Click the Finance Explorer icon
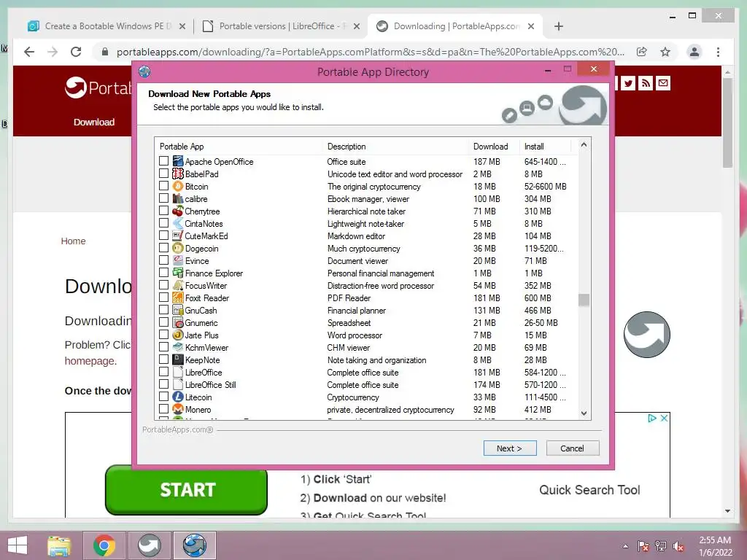This screenshot has width=747, height=560. (178, 273)
